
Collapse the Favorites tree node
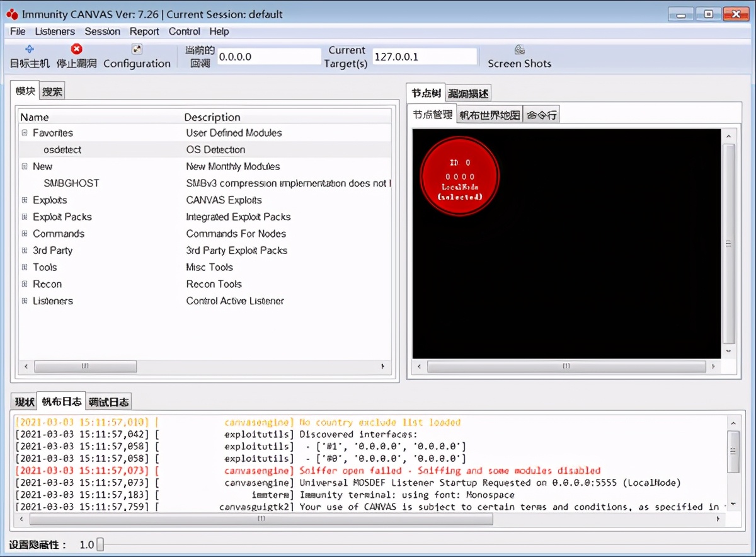[25, 133]
